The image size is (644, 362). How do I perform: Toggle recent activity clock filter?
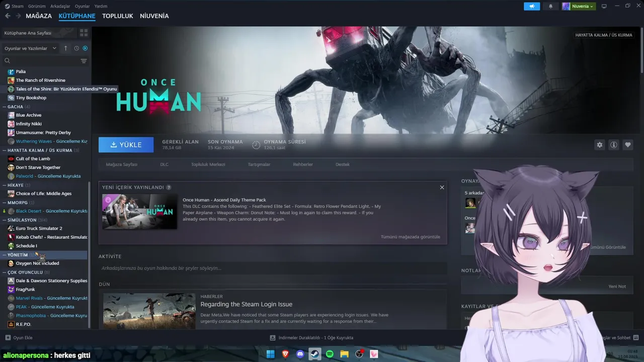(x=76, y=48)
